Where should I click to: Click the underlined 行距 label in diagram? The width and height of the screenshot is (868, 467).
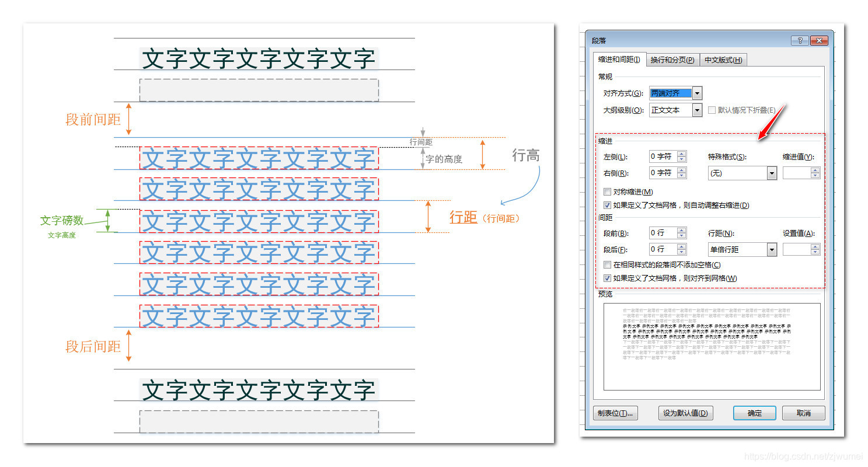click(x=463, y=218)
